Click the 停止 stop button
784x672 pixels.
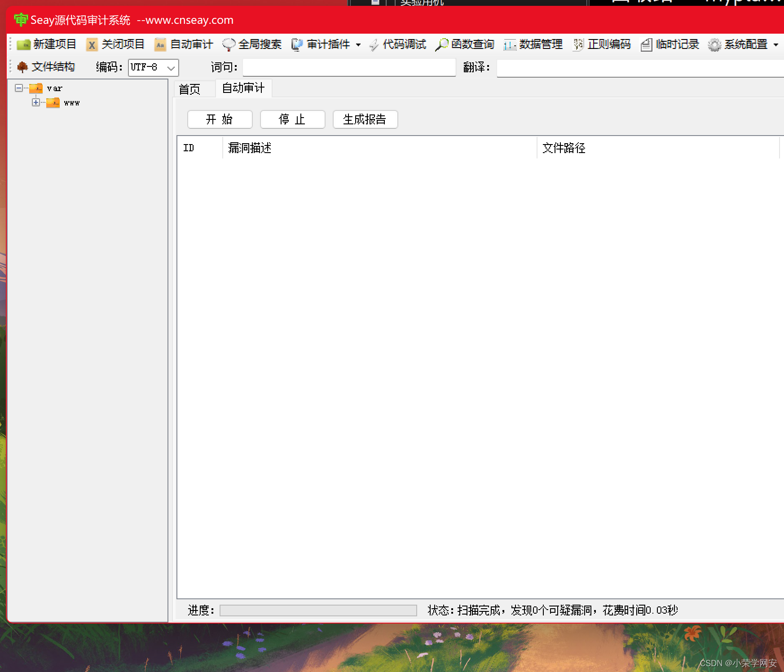[293, 119]
